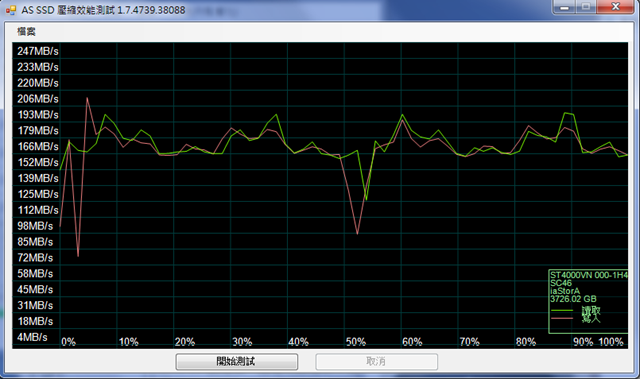640x379 pixels.
Task: Click the 0% axis label
Action: click(x=68, y=342)
